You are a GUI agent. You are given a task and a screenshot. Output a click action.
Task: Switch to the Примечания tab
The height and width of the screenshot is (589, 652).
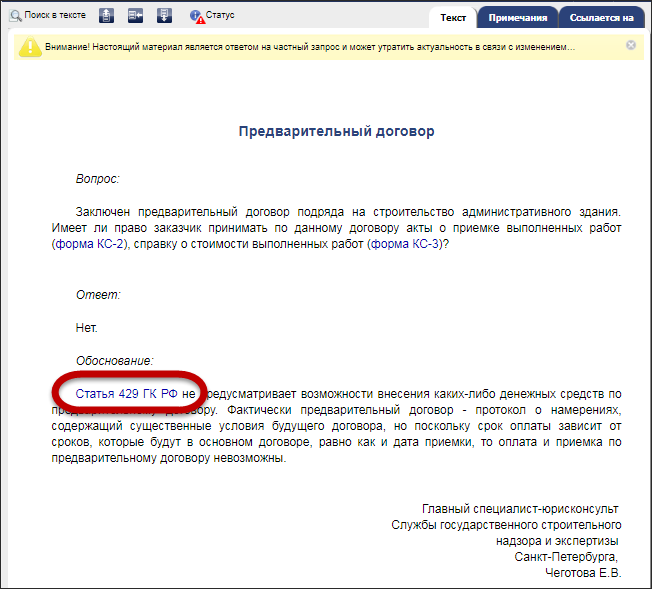[517, 18]
